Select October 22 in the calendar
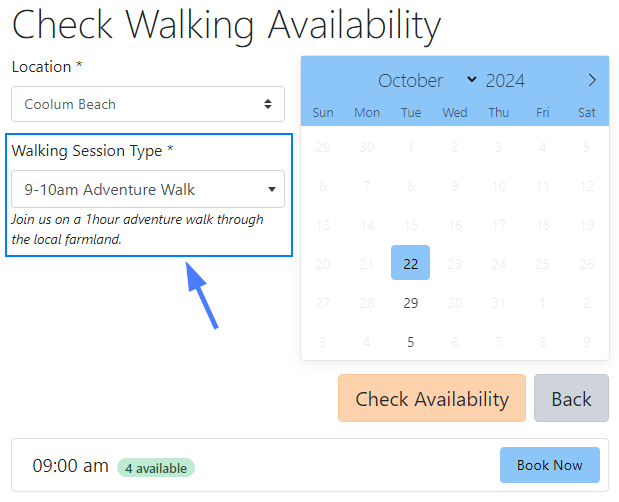Screen dimensions: 619x502 [411, 264]
